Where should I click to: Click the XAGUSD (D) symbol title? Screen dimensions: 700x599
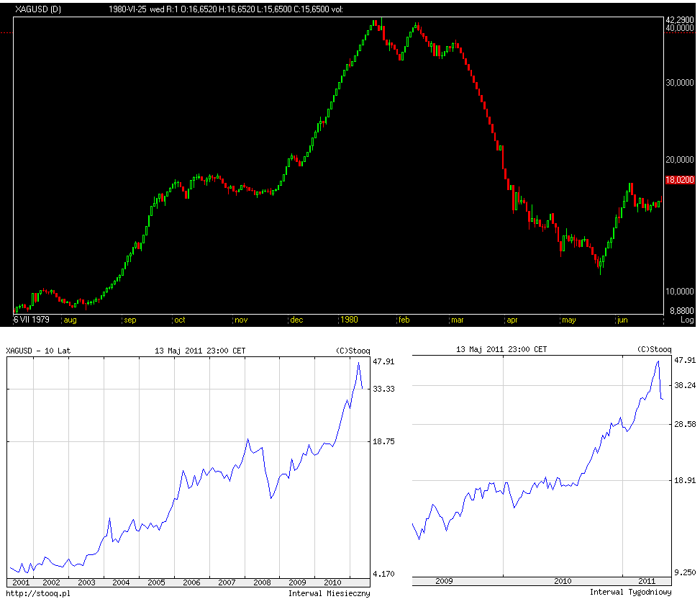tap(38, 9)
